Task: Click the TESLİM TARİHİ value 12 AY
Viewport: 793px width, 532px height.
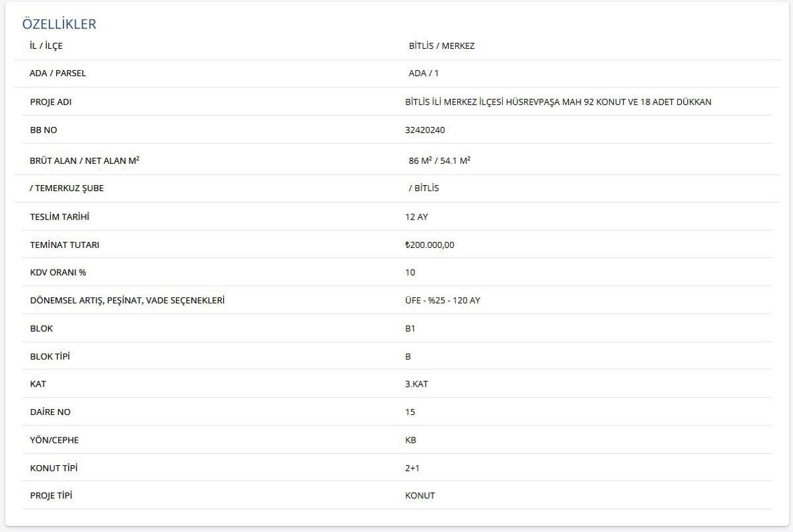Action: click(x=416, y=217)
